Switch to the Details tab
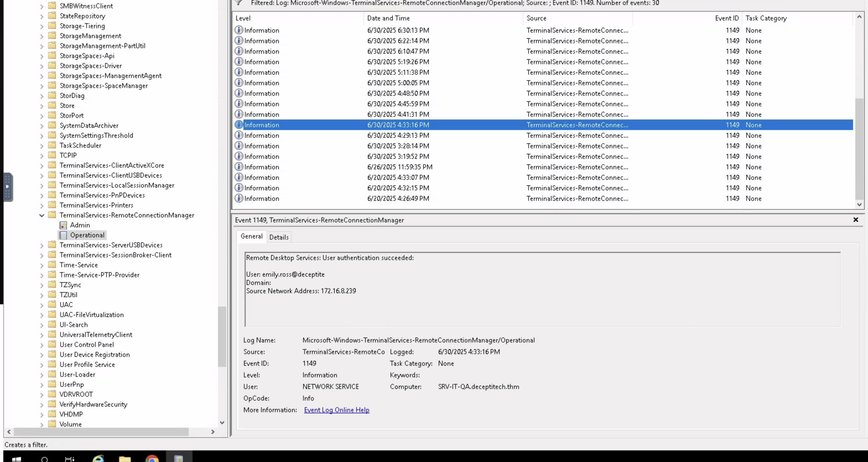This screenshot has width=868, height=462. click(279, 237)
